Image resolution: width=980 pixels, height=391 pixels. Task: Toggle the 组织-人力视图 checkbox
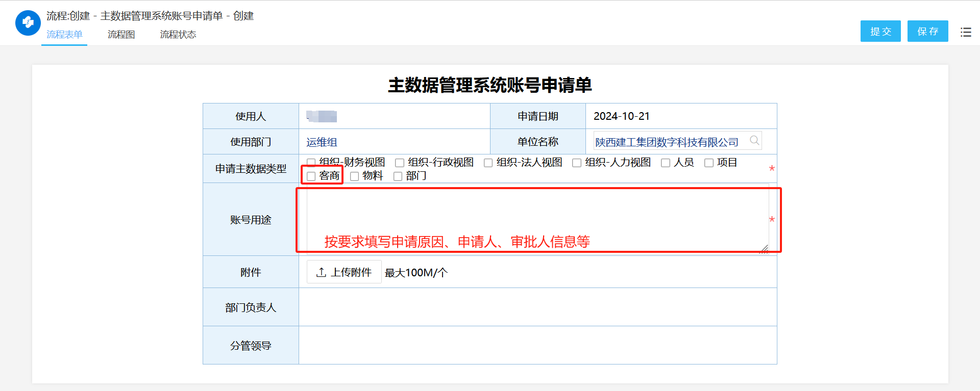tap(577, 163)
